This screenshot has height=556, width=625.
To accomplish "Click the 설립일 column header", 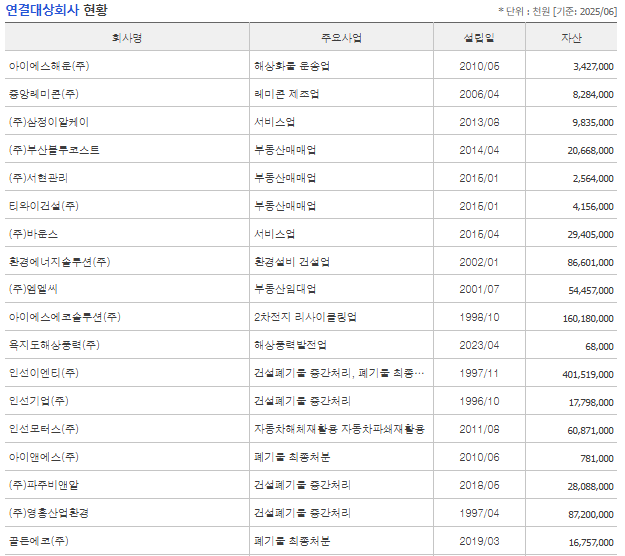I will [x=479, y=38].
